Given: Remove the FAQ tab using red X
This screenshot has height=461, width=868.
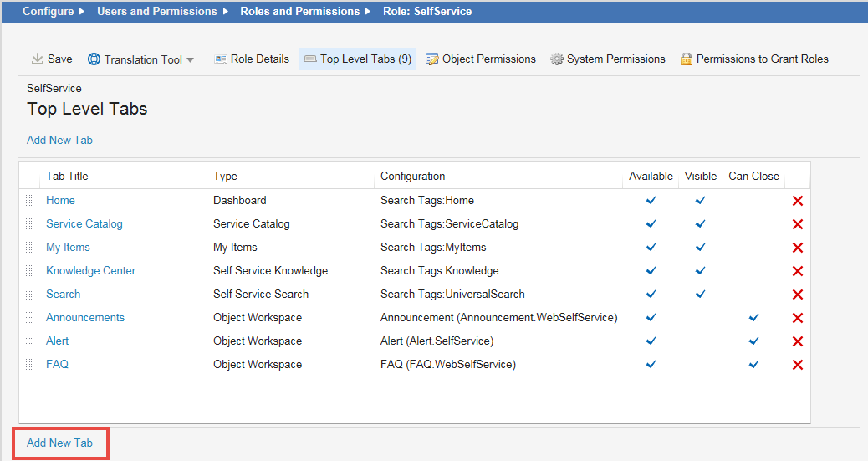Looking at the screenshot, I should click(797, 365).
